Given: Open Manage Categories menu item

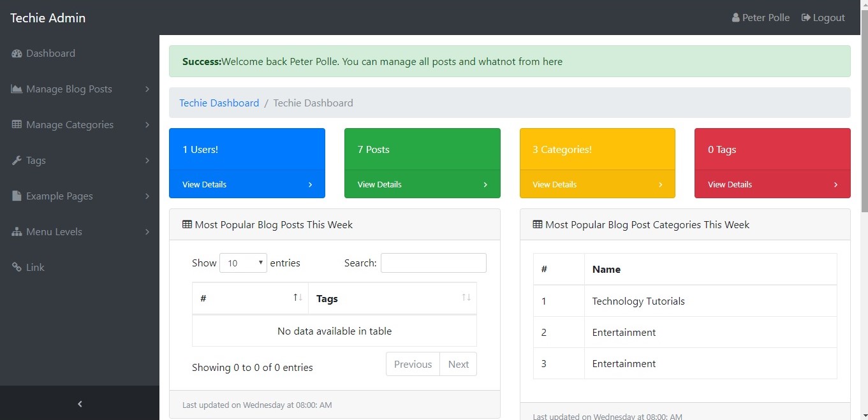Looking at the screenshot, I should 70,125.
